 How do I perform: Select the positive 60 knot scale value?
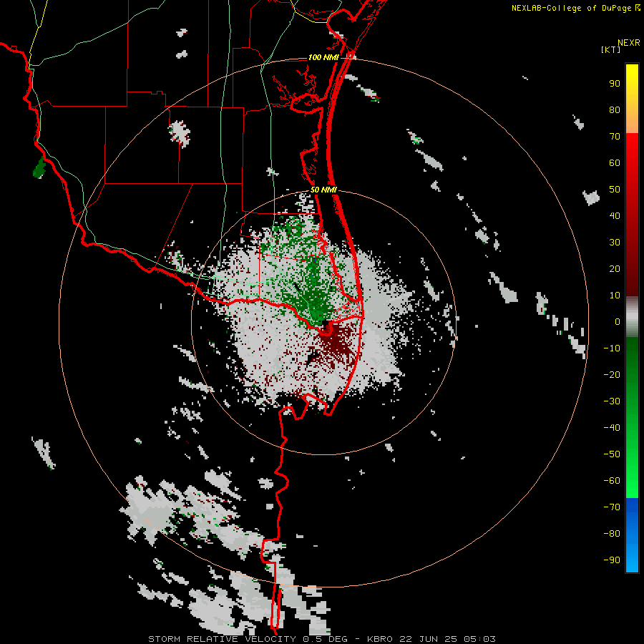[615, 163]
